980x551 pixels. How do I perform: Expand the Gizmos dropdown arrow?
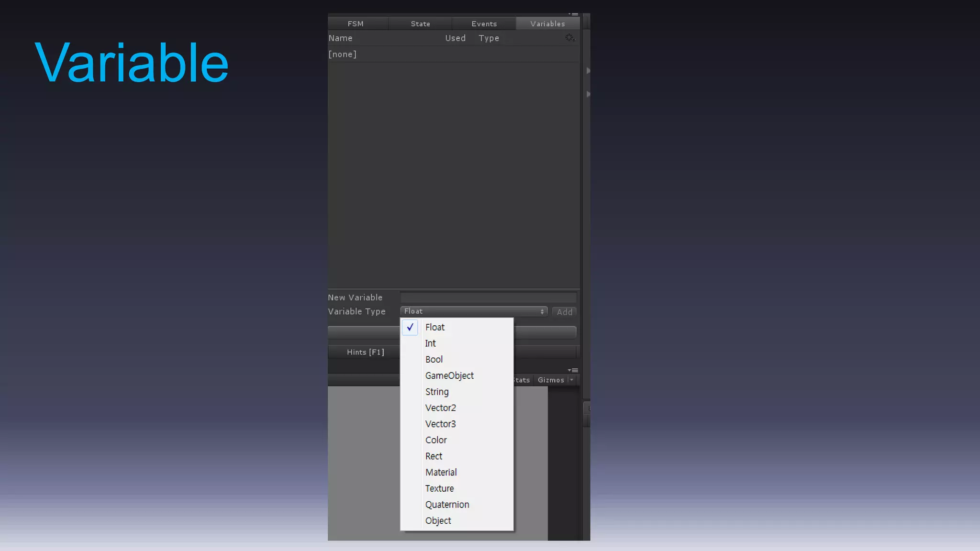tap(571, 380)
